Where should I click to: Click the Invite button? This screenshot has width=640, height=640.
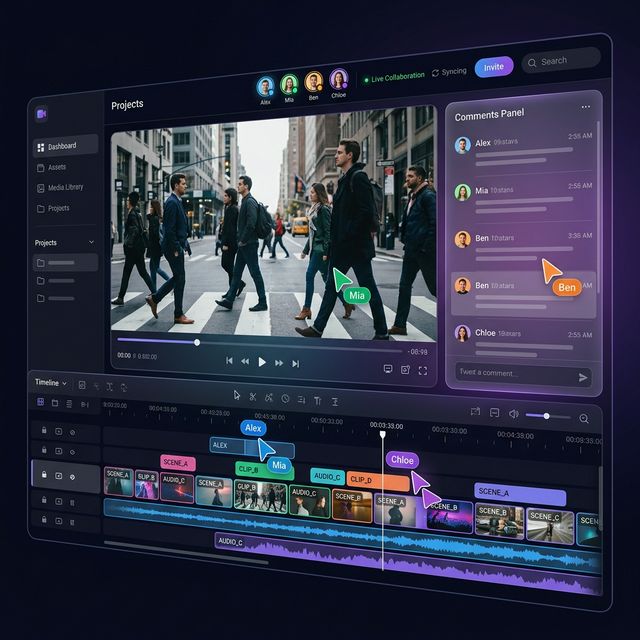tap(494, 67)
